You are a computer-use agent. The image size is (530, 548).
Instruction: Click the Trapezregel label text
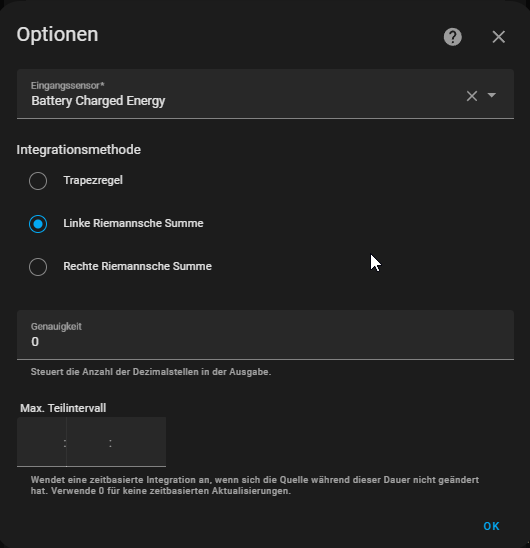93,180
